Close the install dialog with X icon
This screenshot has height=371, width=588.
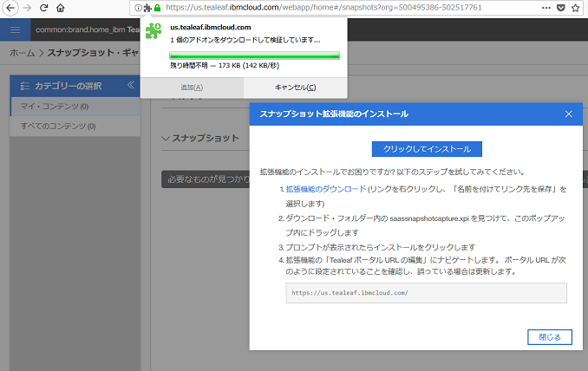pos(569,114)
